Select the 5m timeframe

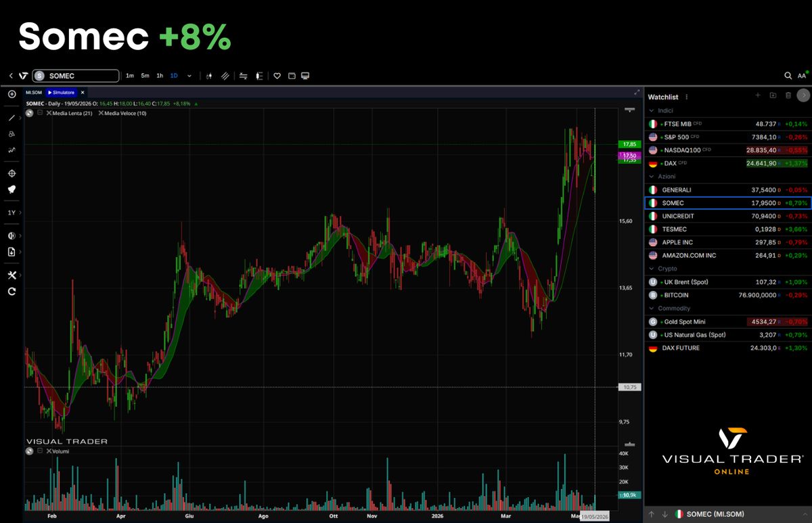[x=145, y=76]
